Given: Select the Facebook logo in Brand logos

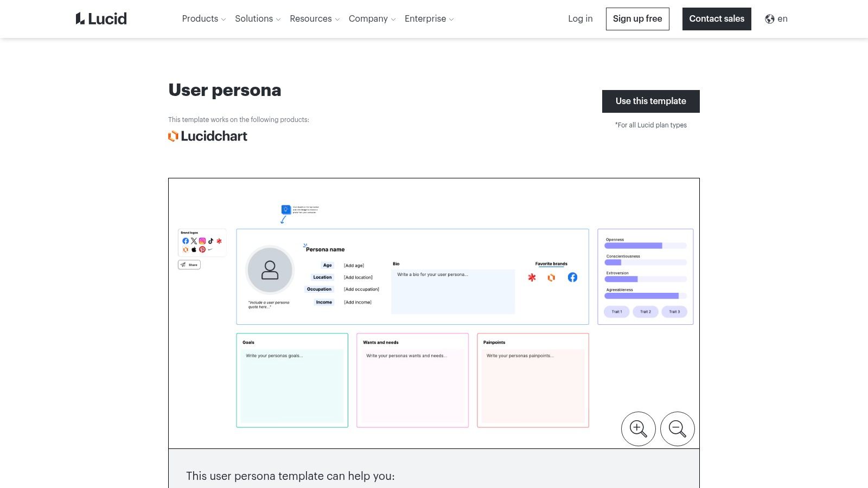Looking at the screenshot, I should pyautogui.click(x=186, y=241).
